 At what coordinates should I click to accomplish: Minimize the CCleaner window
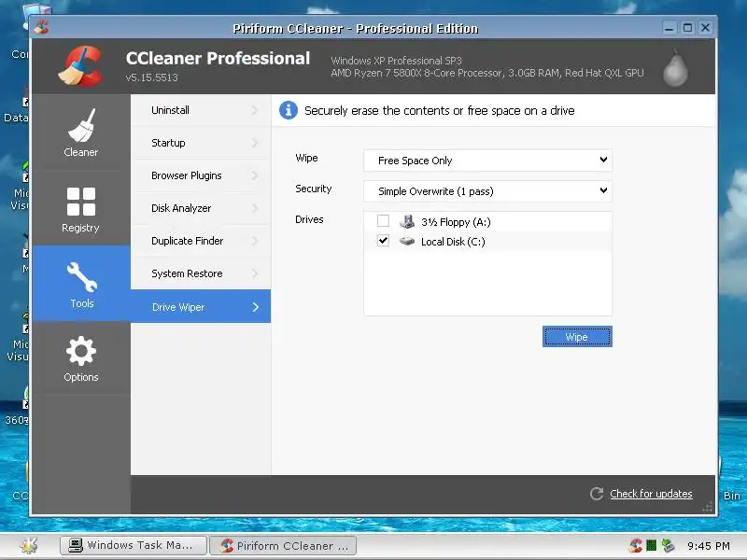(669, 28)
